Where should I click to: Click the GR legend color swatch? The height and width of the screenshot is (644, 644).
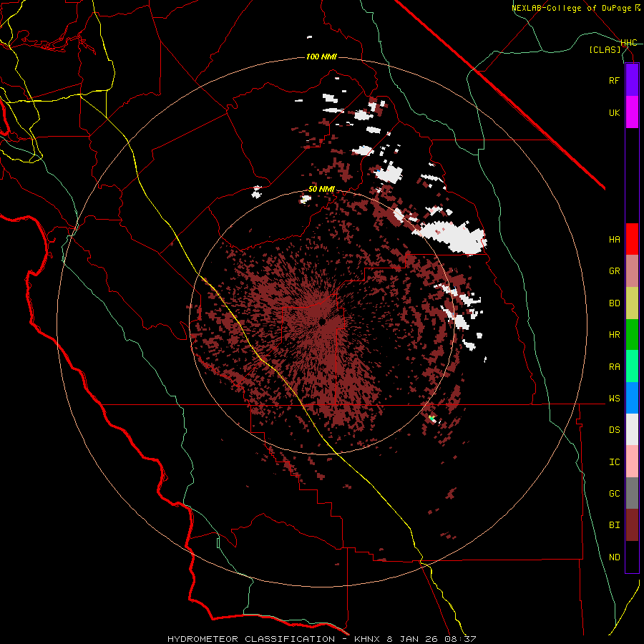[x=632, y=271]
